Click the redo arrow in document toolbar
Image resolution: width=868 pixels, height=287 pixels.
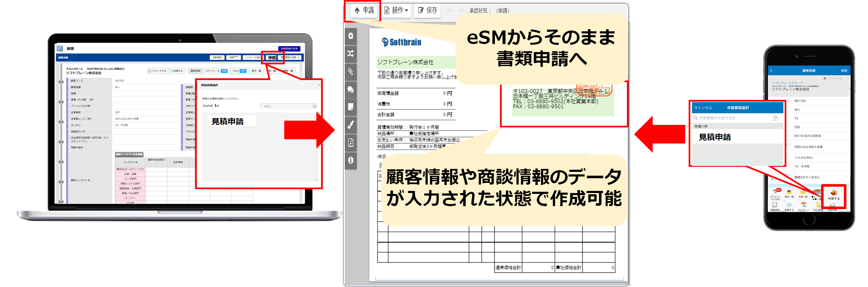[x=461, y=11]
